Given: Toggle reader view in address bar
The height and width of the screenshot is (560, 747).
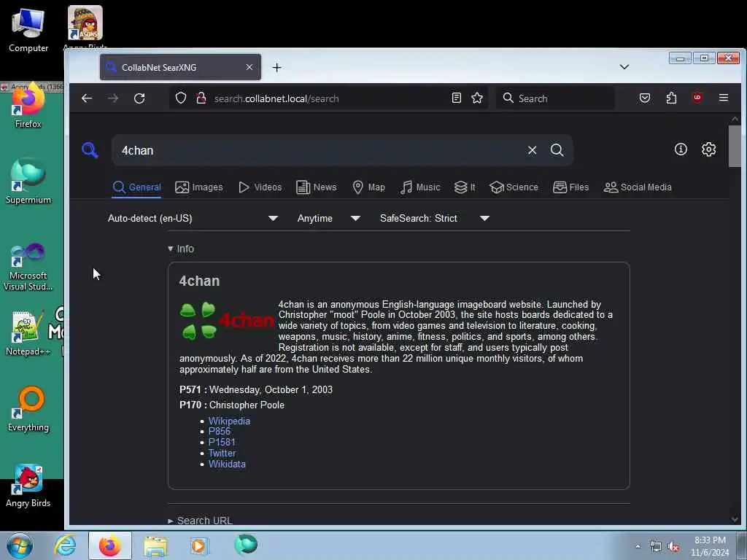Looking at the screenshot, I should pyautogui.click(x=457, y=98).
